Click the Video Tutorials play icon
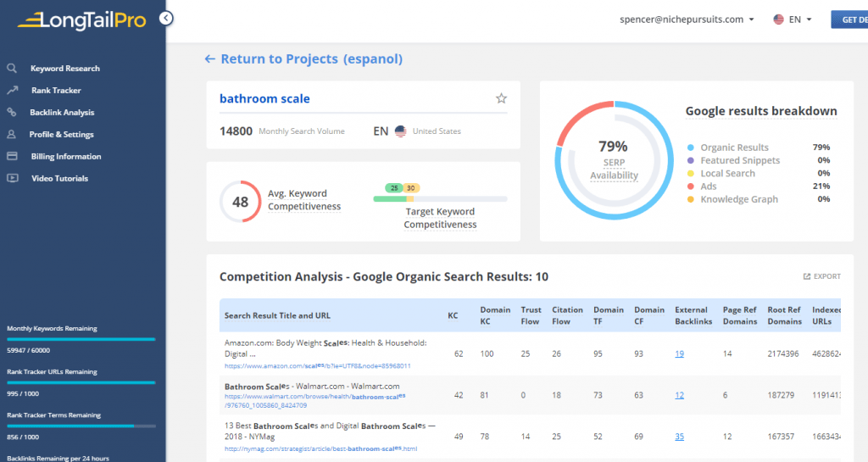 [x=12, y=178]
